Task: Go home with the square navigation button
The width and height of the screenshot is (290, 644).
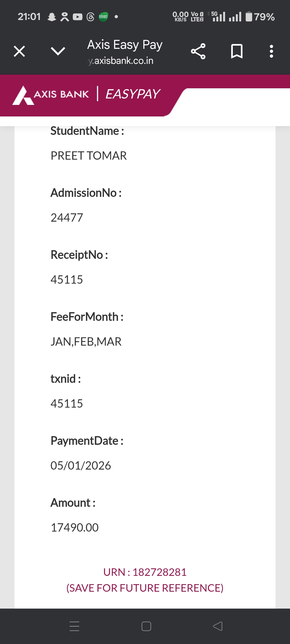Action: tap(146, 626)
